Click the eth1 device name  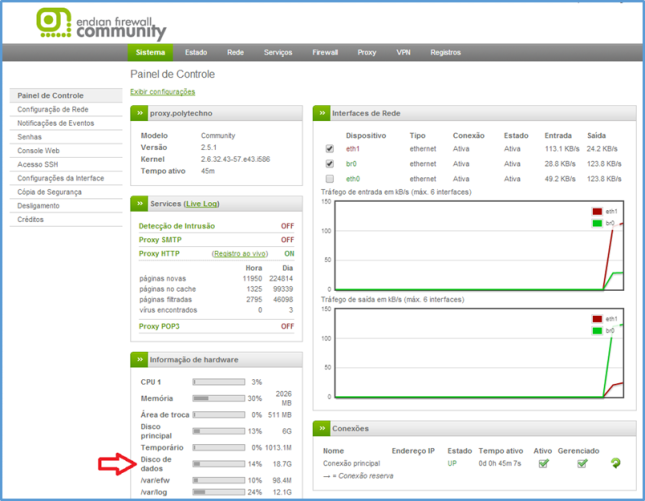[353, 149]
